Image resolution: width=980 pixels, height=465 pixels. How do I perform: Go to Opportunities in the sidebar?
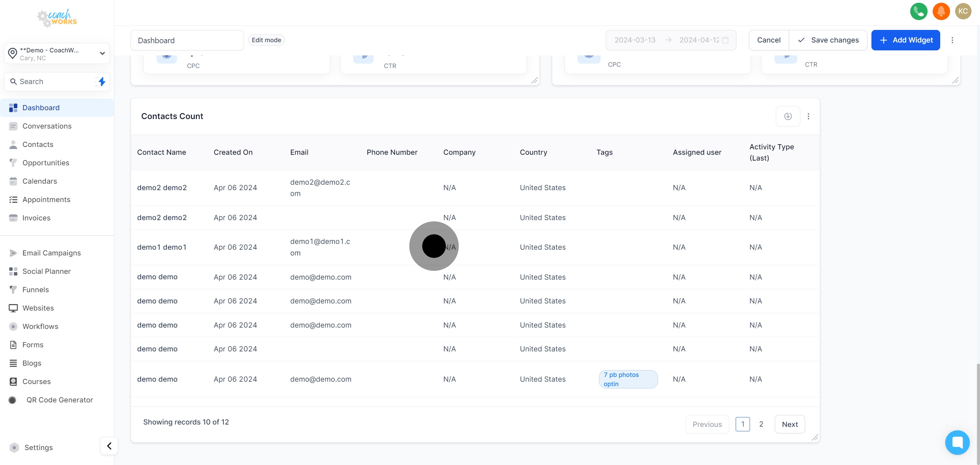pos(46,163)
